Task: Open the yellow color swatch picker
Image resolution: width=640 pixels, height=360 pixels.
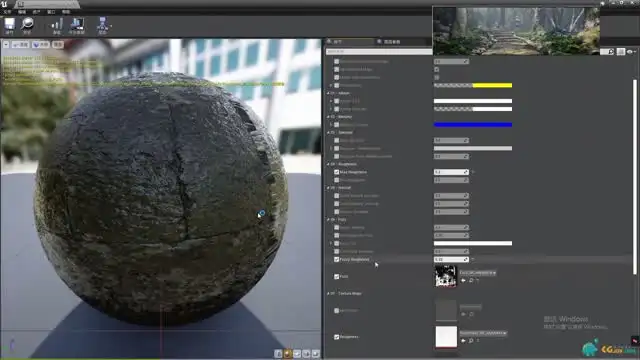Action: click(x=473, y=85)
